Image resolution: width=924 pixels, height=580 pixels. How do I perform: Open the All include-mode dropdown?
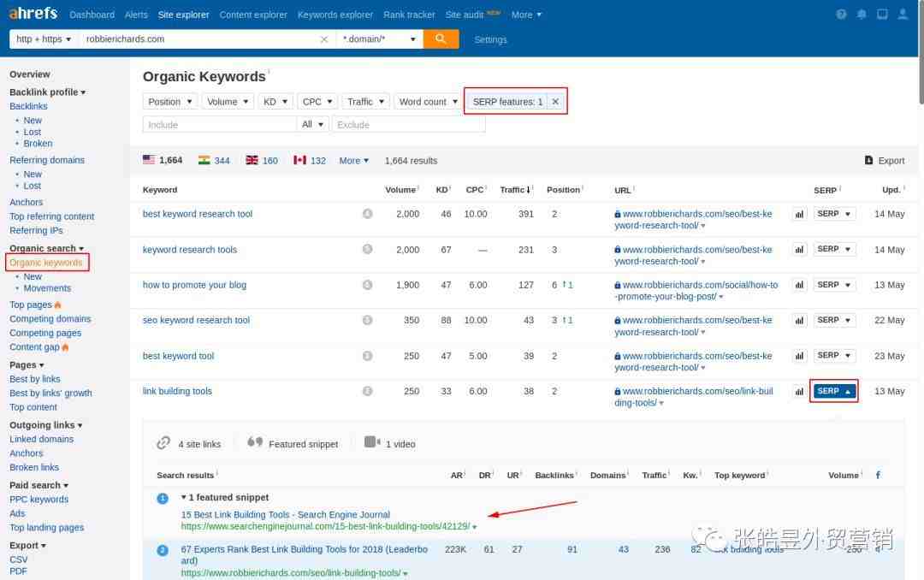[x=312, y=124]
